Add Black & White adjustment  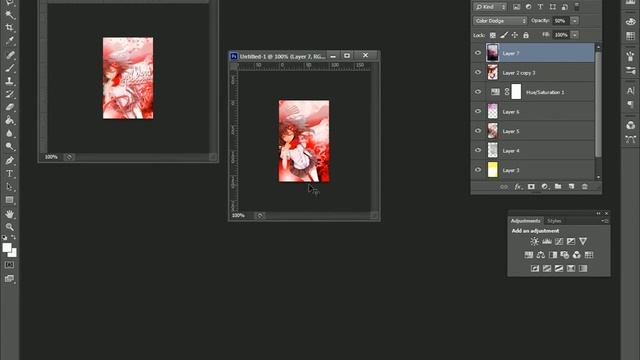(553, 255)
